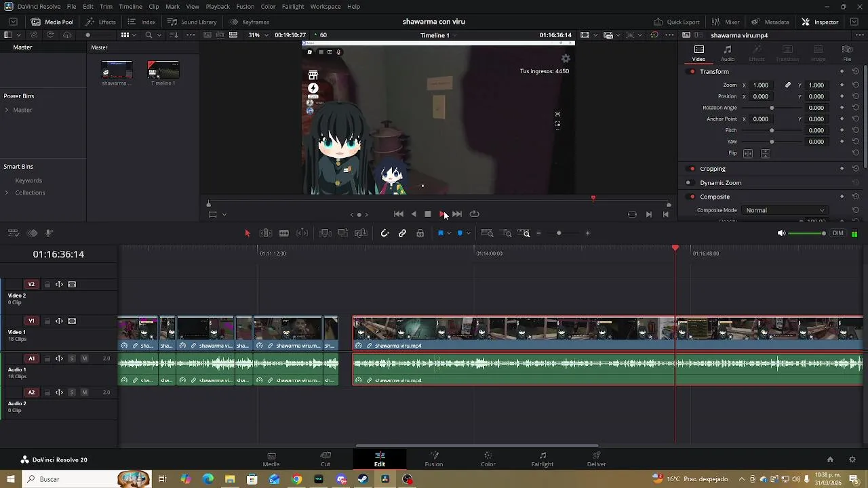This screenshot has height=488, width=868.
Task: Adjust the Rotation Angle slider
Action: [772, 108]
